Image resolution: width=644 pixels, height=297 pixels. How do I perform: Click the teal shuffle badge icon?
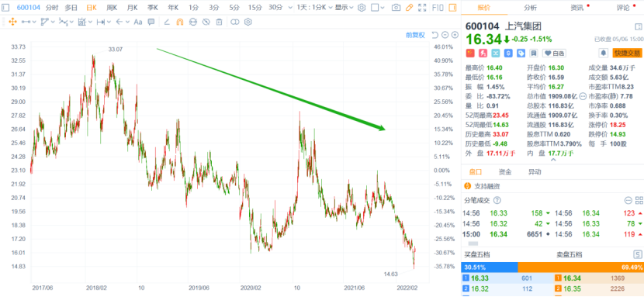pos(496,53)
